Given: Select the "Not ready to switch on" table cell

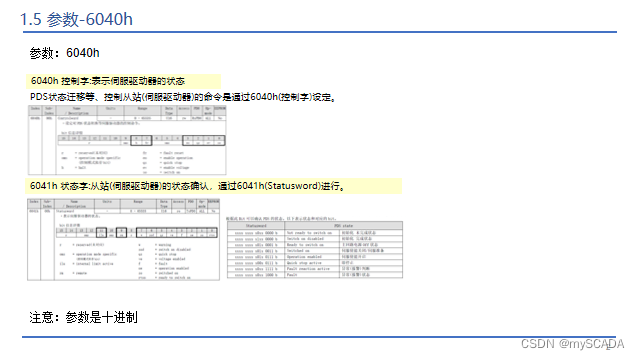Looking at the screenshot, I should (313, 233).
